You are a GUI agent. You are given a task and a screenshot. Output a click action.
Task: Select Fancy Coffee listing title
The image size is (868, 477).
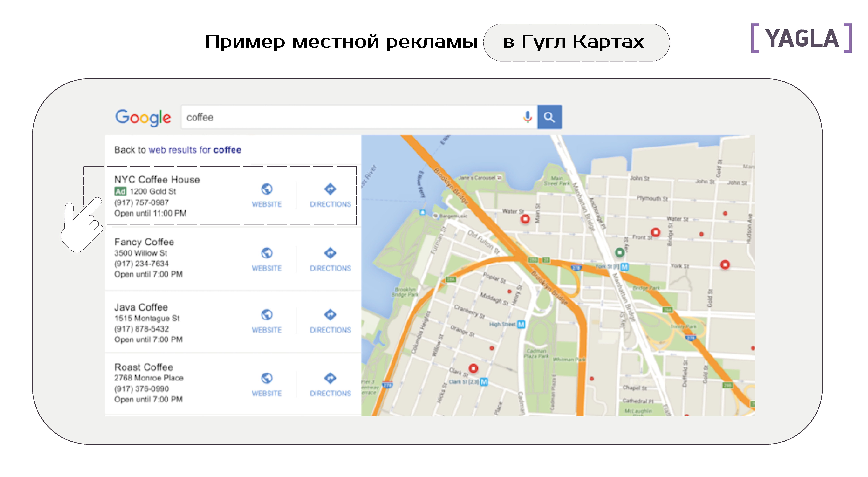[144, 242]
